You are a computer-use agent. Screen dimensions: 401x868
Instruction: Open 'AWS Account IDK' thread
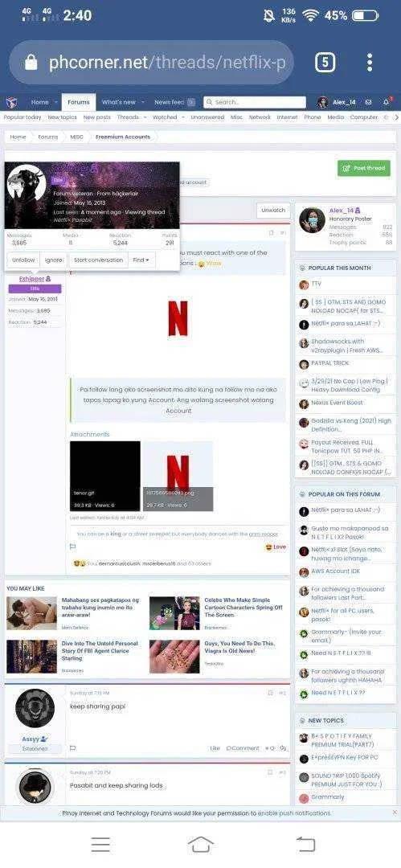(336, 571)
